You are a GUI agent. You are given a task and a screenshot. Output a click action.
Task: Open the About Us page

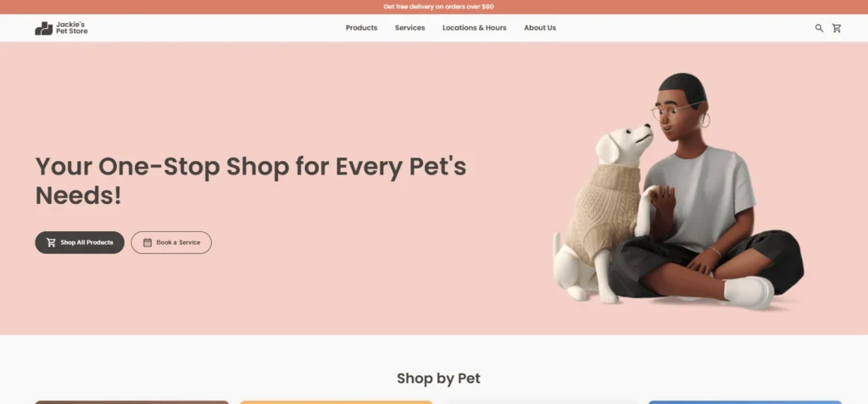pyautogui.click(x=540, y=28)
